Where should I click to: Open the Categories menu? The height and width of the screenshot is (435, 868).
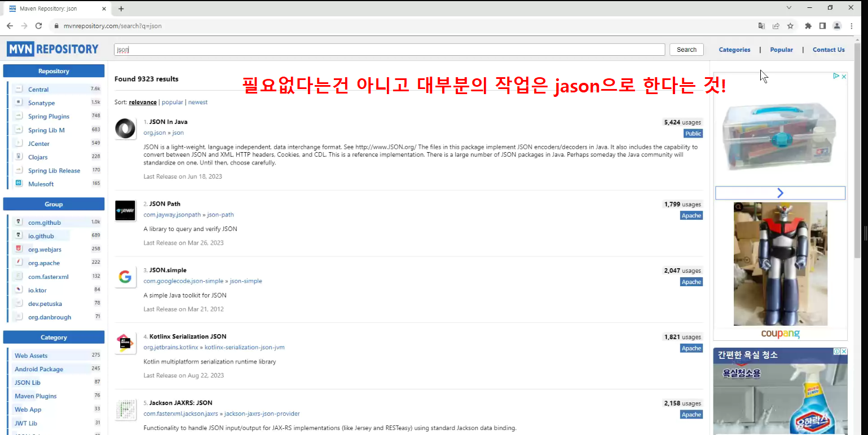point(734,50)
